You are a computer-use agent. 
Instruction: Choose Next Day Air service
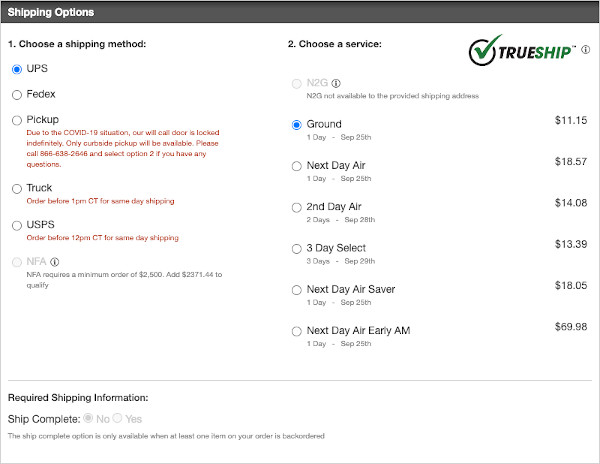pyautogui.click(x=297, y=166)
